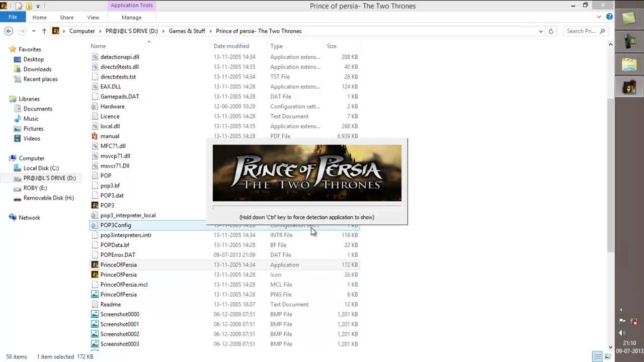
Task: Click Games & Stuff in the breadcrumb
Action: [187, 31]
